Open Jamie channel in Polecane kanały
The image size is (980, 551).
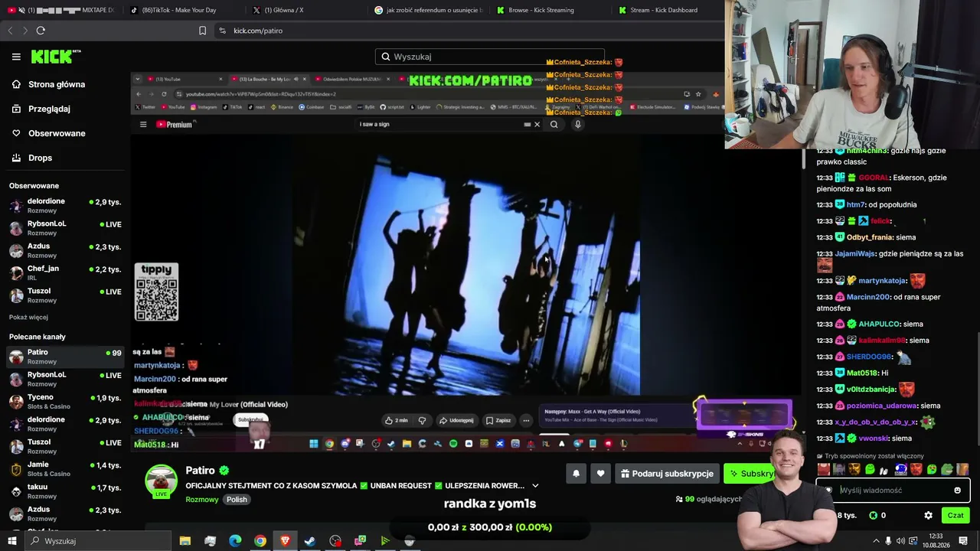(x=65, y=468)
